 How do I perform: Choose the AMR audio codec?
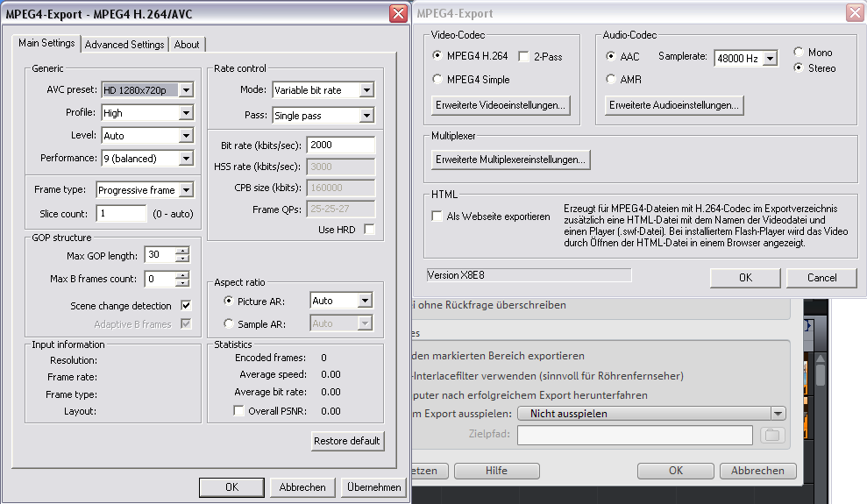pyautogui.click(x=611, y=80)
